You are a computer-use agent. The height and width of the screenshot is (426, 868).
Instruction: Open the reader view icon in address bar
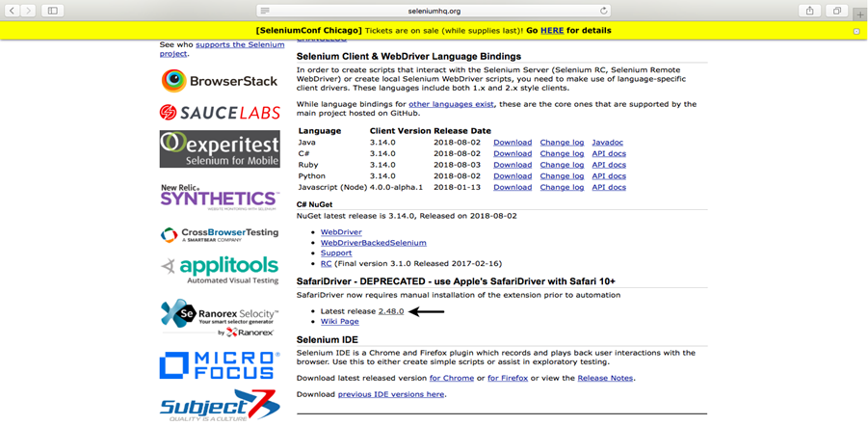coord(265,11)
